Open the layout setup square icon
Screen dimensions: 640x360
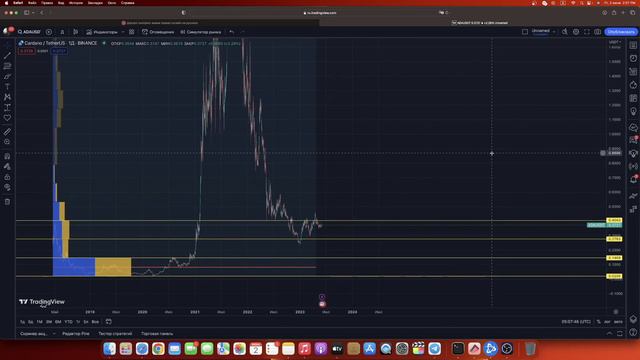coord(525,31)
